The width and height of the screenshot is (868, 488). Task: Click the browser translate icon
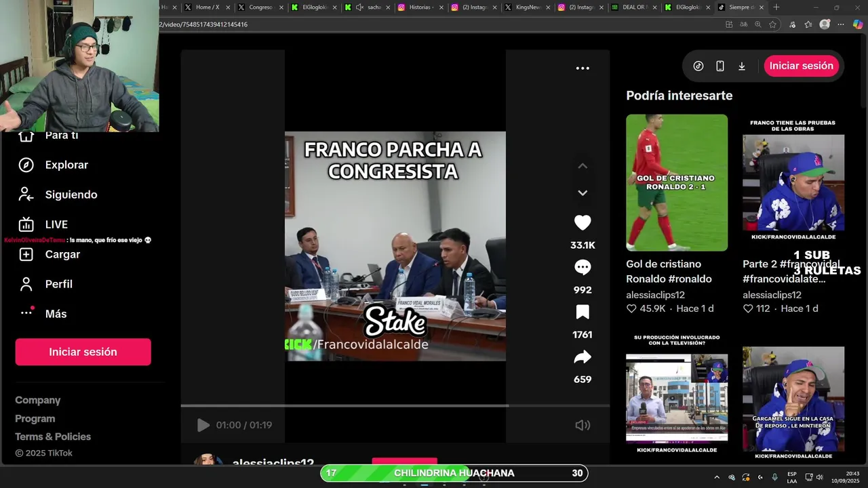click(743, 24)
